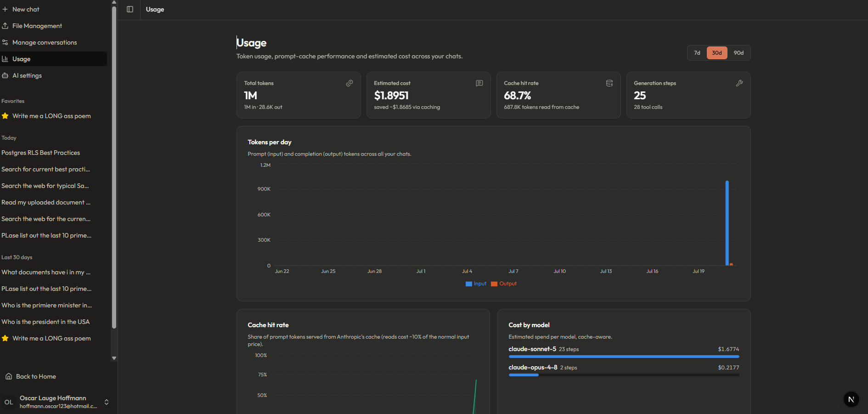Click the OL user avatar
This screenshot has height=414, width=868.
click(x=9, y=402)
